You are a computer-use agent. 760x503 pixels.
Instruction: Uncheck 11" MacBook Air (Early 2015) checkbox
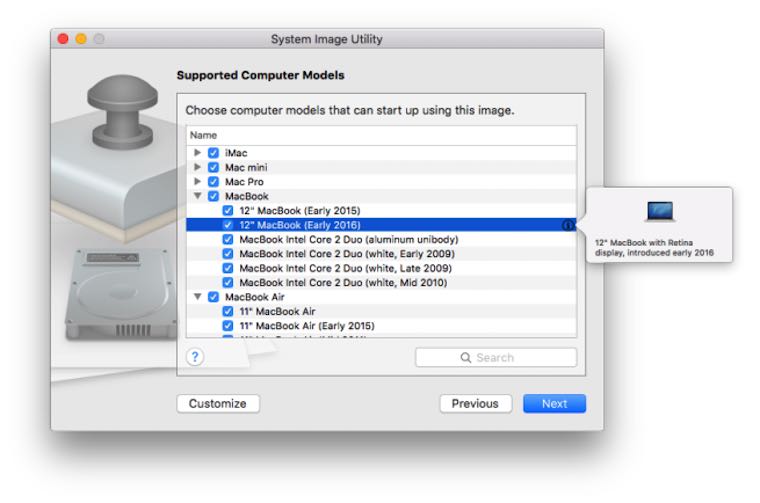[x=228, y=326]
